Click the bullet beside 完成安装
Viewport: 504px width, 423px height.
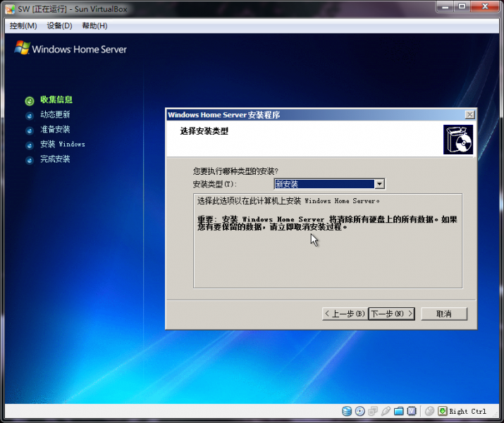(30, 160)
